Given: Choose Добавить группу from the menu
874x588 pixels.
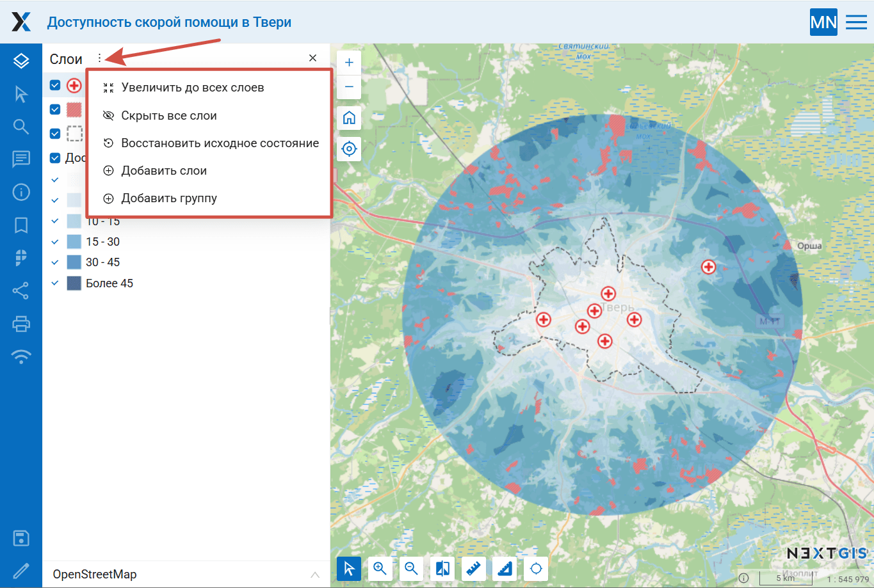Looking at the screenshot, I should coord(209,198).
